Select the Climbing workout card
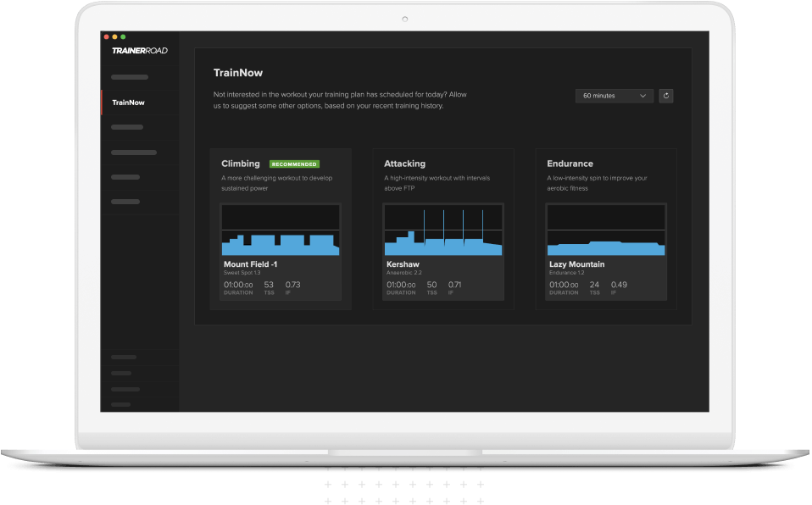 (x=280, y=229)
